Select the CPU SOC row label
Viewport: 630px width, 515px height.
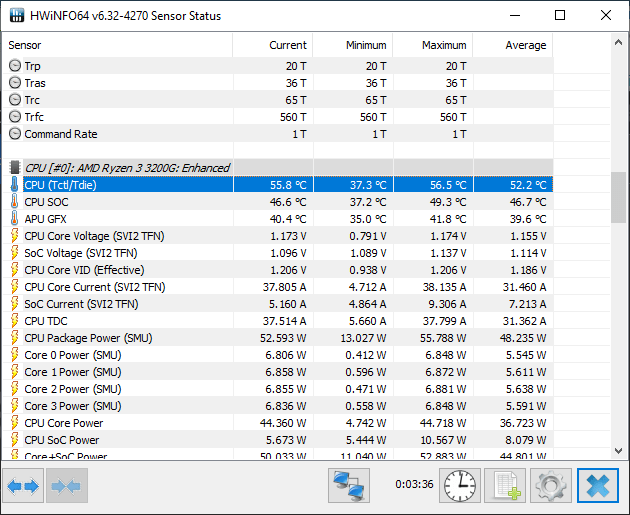pos(46,202)
